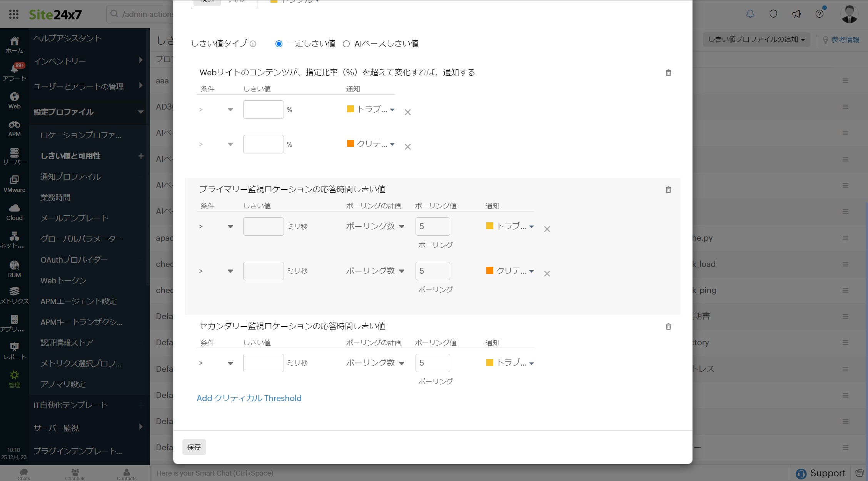Open the ポーリング数 dropdown in primary location row
Image resolution: width=868 pixels, height=481 pixels.
(x=375, y=226)
